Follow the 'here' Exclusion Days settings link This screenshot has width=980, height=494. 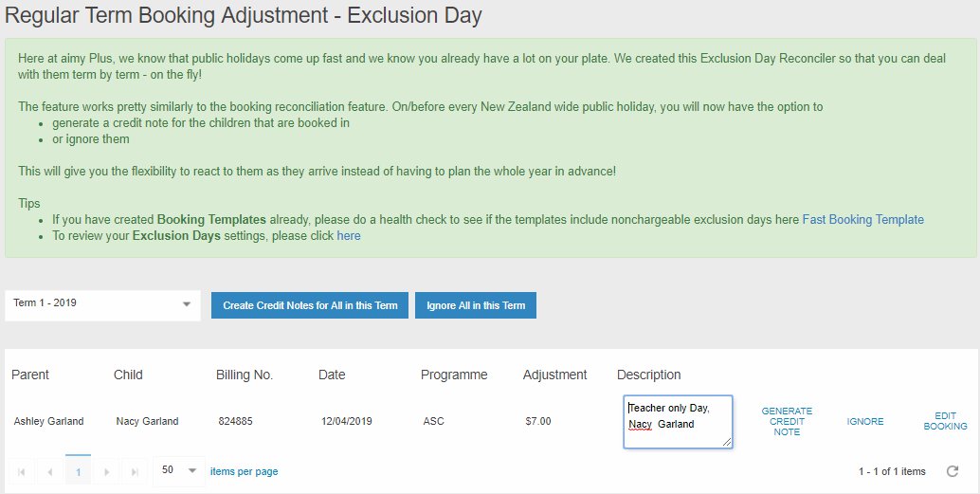(349, 236)
